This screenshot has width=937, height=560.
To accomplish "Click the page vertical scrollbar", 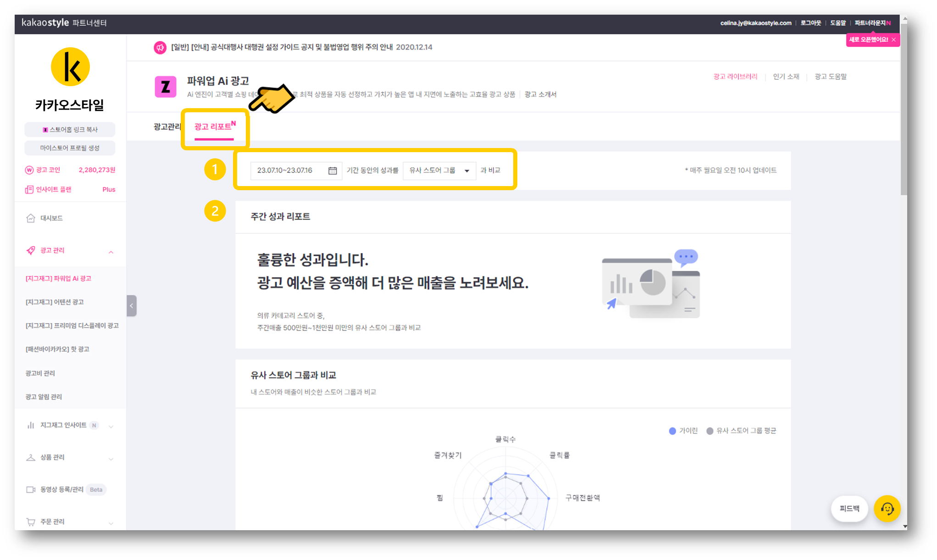I will pos(904,110).
